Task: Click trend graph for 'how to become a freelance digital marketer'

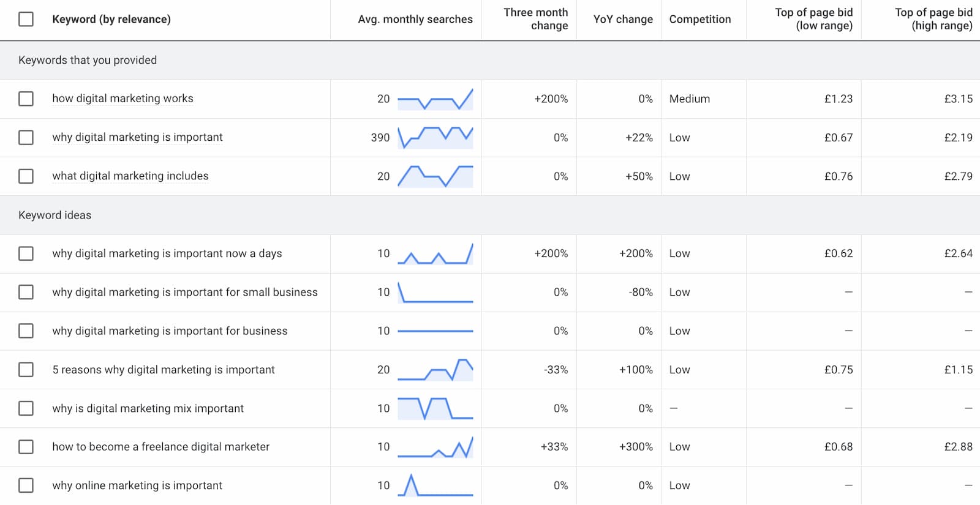Action: pos(435,447)
